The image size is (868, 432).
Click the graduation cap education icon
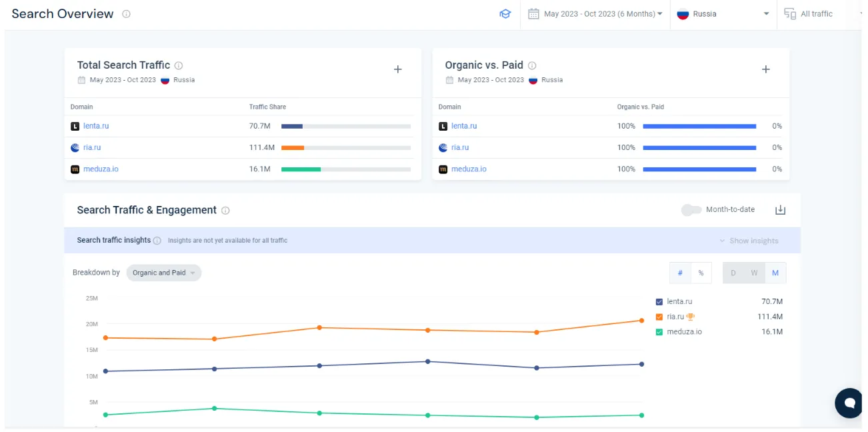[x=505, y=14]
